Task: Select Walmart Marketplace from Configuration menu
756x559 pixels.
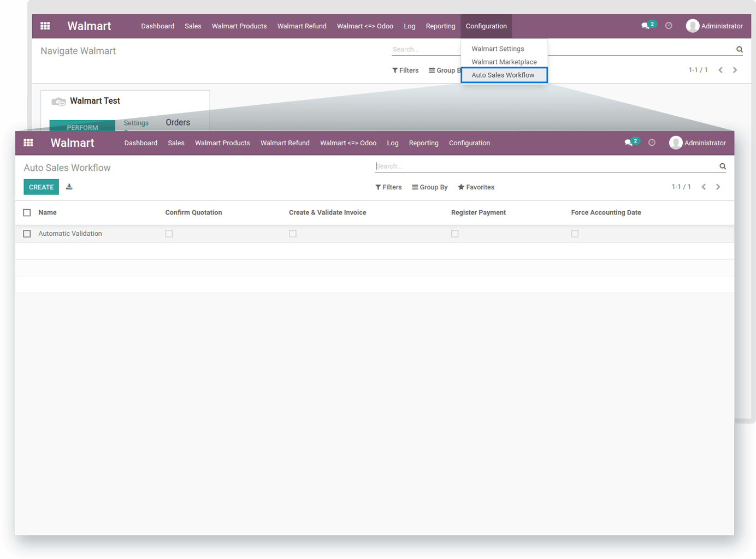Action: point(504,62)
